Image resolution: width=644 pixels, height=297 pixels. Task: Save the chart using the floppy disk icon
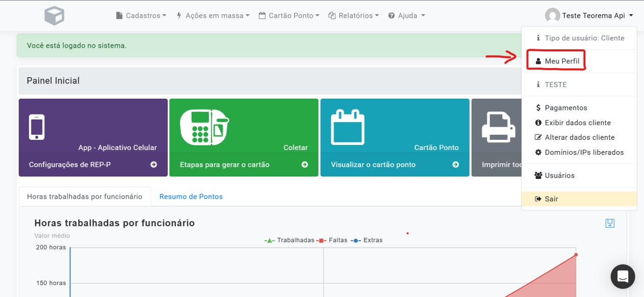coord(610,223)
